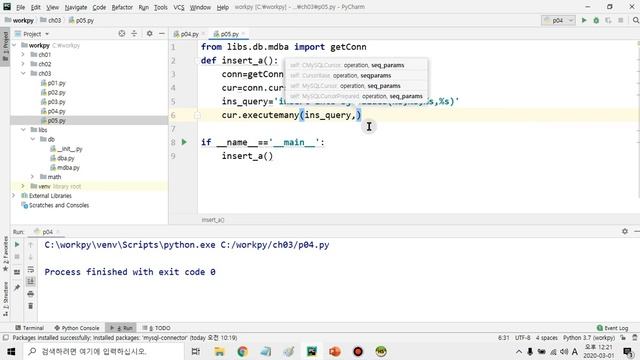Click the ch03 breadcrumb in navigation bar
The width and height of the screenshot is (640, 360).
(51, 20)
